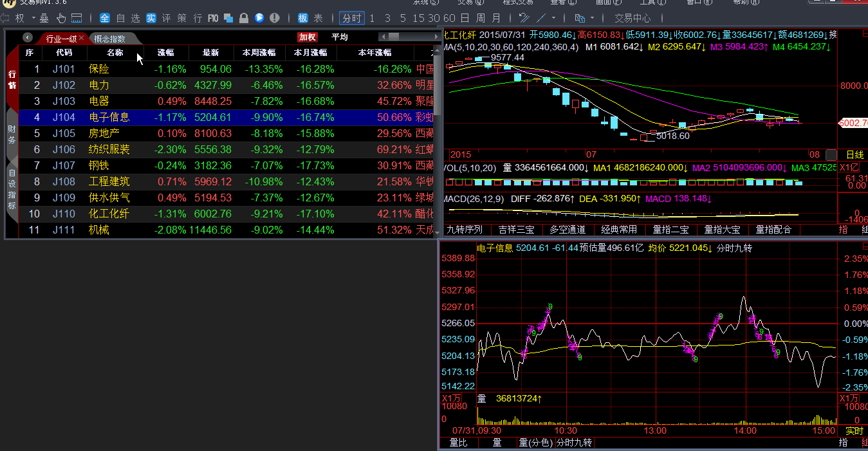Expand the copy tool dropdown arrow
Screen dimensions: 868x451
[593, 18]
